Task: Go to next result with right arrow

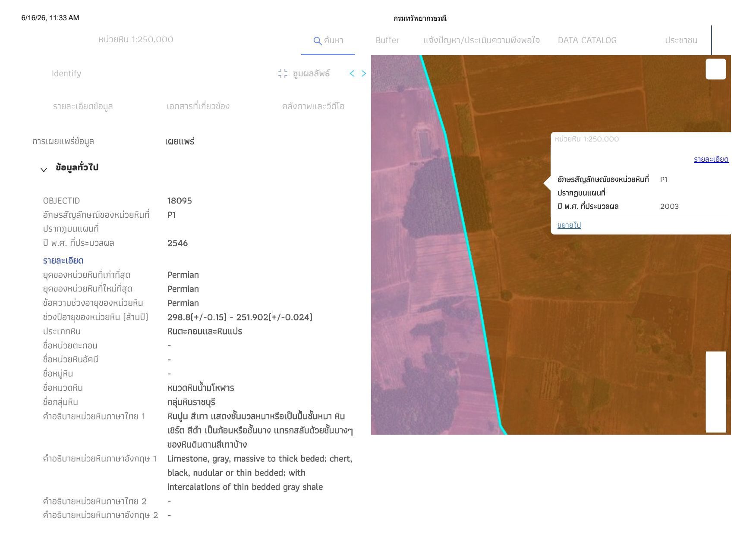Action: coord(364,74)
